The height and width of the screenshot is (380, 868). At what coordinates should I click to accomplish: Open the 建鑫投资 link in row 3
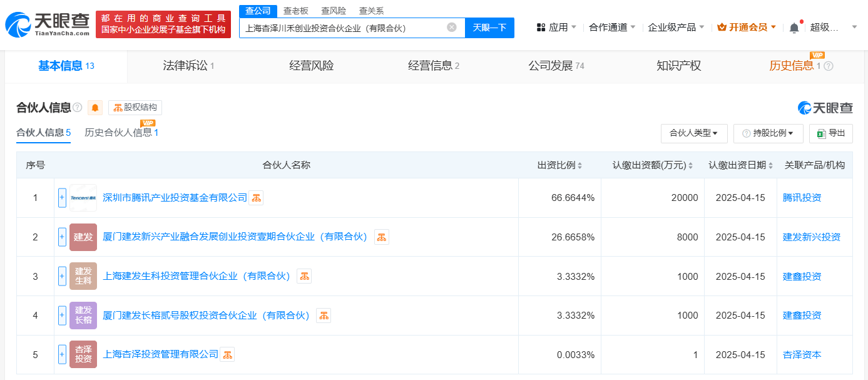(x=802, y=276)
